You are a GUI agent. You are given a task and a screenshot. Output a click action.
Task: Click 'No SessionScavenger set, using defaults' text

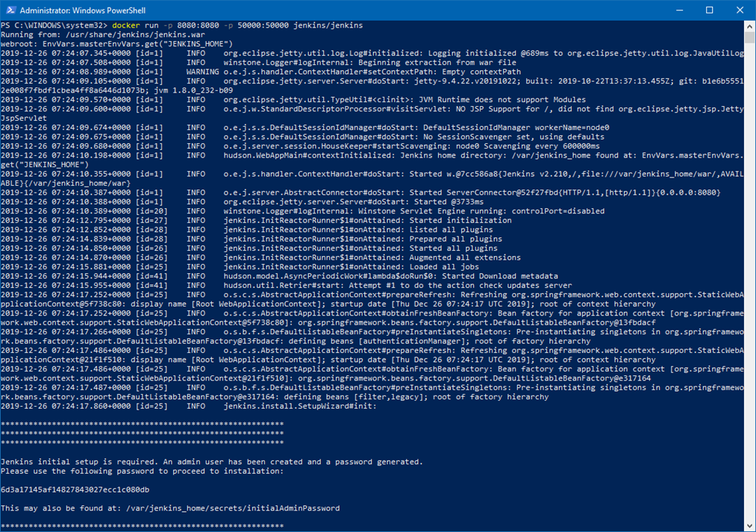point(513,137)
